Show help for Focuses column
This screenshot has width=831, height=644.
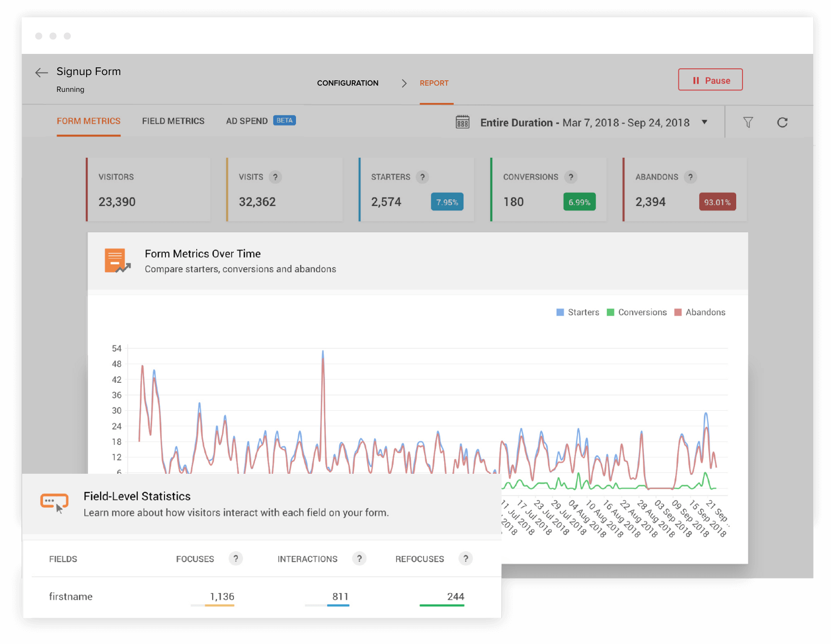pyautogui.click(x=235, y=558)
